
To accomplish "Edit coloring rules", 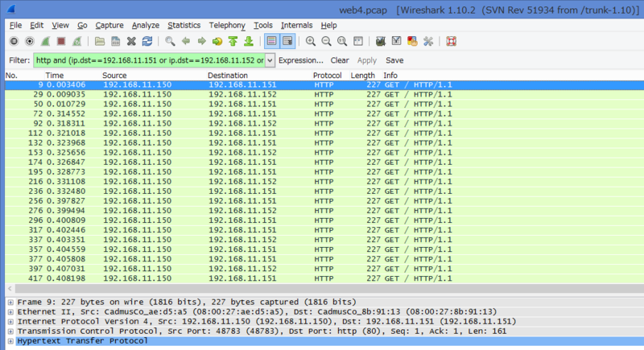I will tap(412, 41).
